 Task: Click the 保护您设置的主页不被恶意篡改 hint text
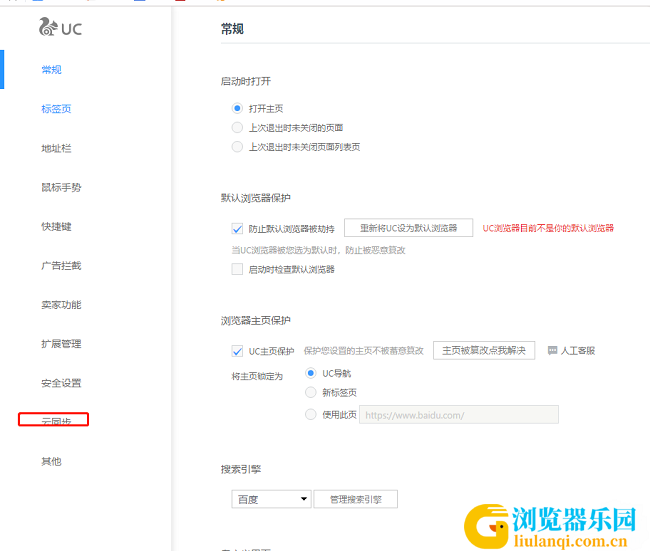click(x=364, y=351)
